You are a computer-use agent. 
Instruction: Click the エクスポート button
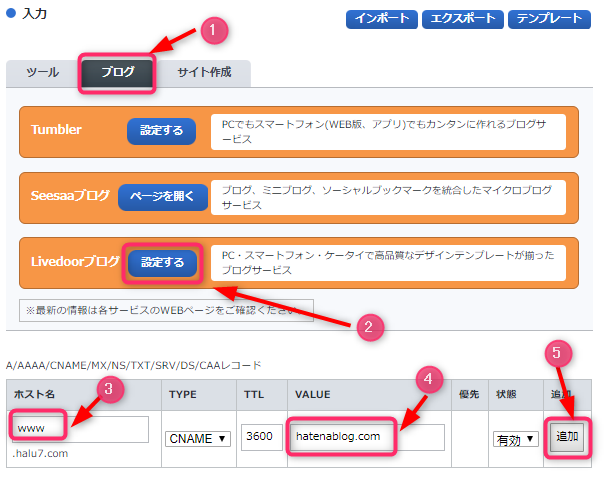[x=463, y=19]
